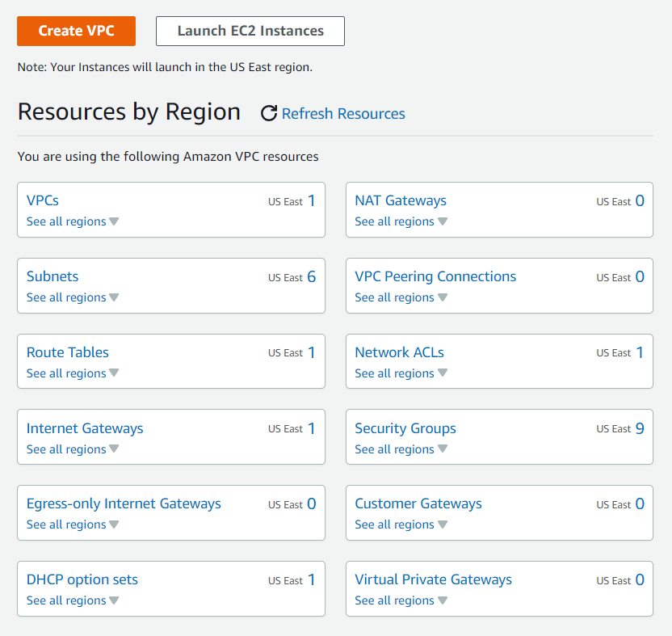Viewport: 672px width, 636px height.
Task: Open Internet Gateways link
Action: click(x=85, y=428)
